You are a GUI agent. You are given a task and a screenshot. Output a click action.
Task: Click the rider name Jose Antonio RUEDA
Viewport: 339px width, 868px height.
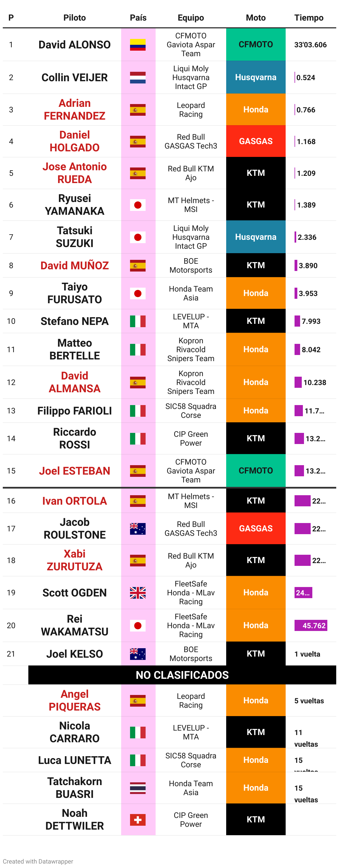74,173
